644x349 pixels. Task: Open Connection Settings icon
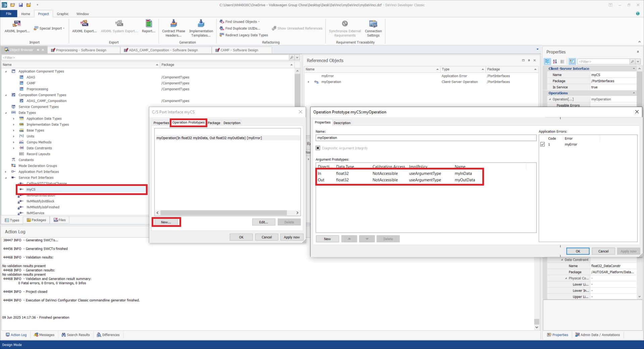(x=373, y=24)
